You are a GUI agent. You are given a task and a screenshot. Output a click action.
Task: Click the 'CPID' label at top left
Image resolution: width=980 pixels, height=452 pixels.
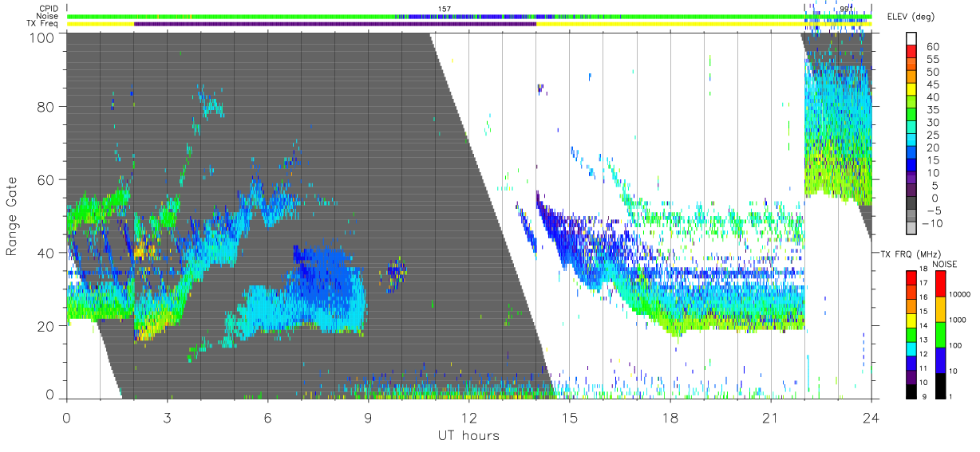(49, 9)
